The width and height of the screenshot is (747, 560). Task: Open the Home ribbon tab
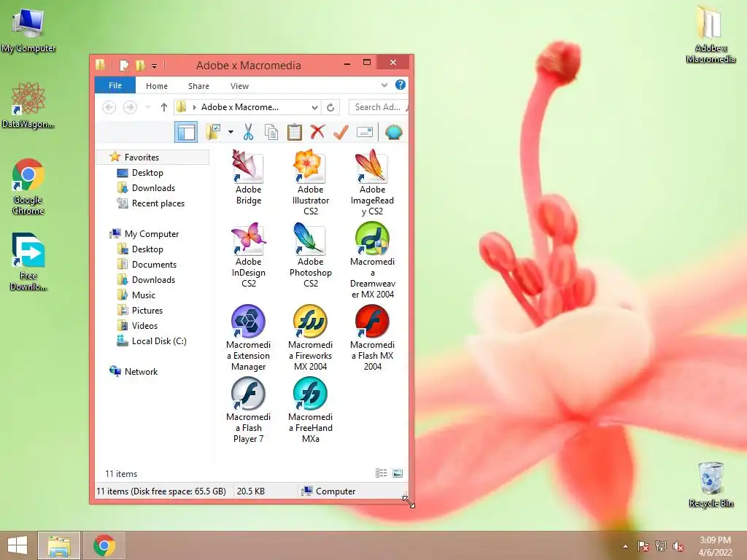pos(157,86)
